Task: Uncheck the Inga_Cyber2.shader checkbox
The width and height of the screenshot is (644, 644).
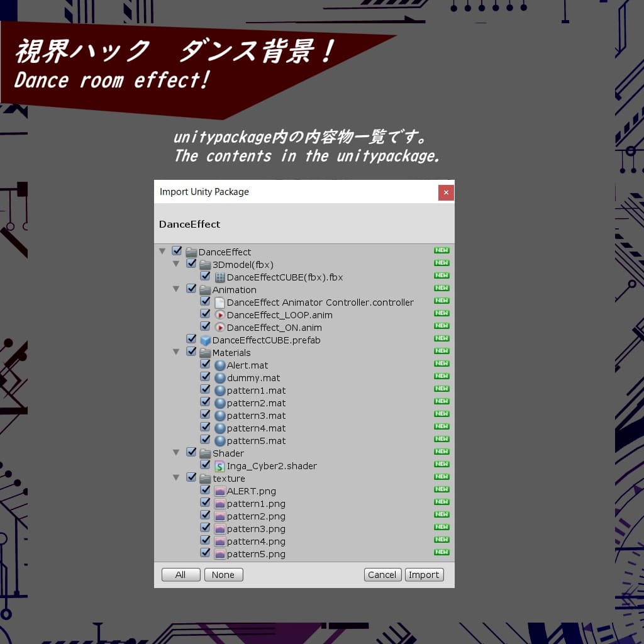Action: (206, 465)
